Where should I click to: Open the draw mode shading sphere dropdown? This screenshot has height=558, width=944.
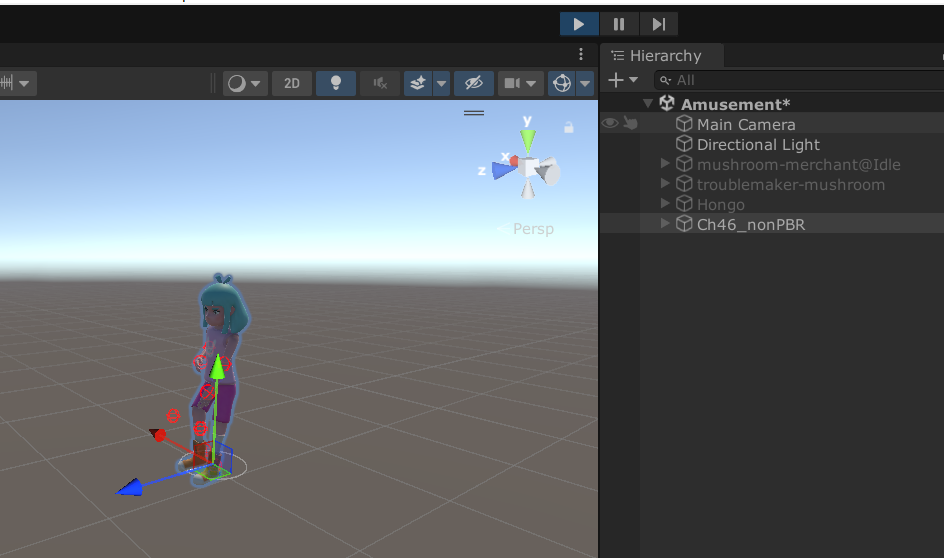[244, 83]
